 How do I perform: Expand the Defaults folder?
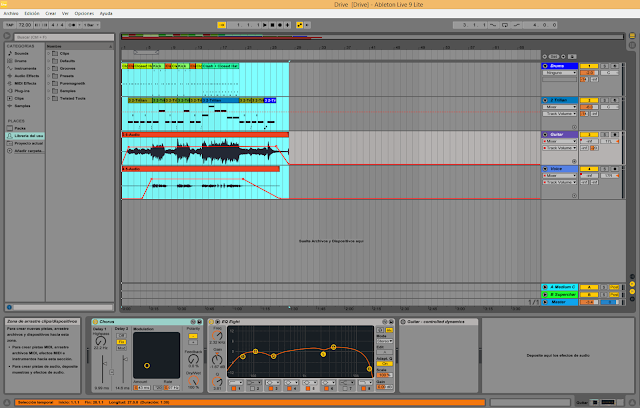coord(49,61)
